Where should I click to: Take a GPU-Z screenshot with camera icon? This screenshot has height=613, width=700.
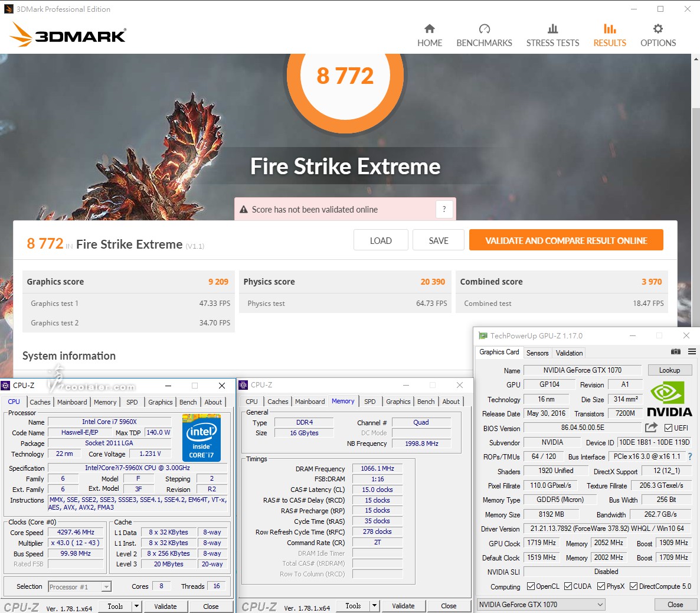coord(675,352)
